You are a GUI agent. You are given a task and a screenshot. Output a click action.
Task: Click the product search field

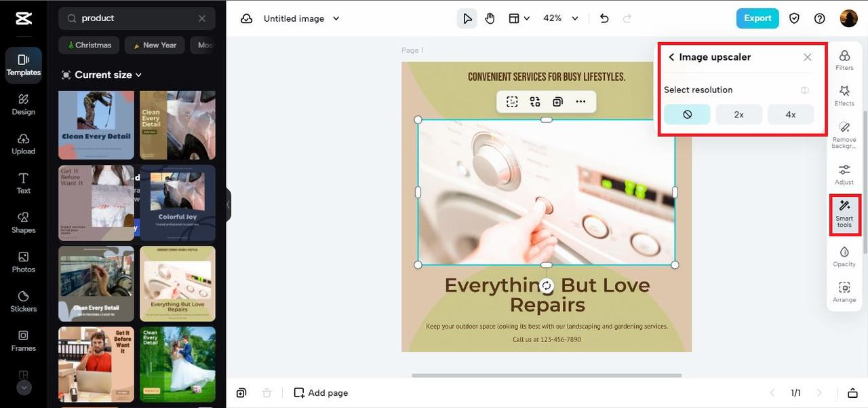tap(137, 18)
